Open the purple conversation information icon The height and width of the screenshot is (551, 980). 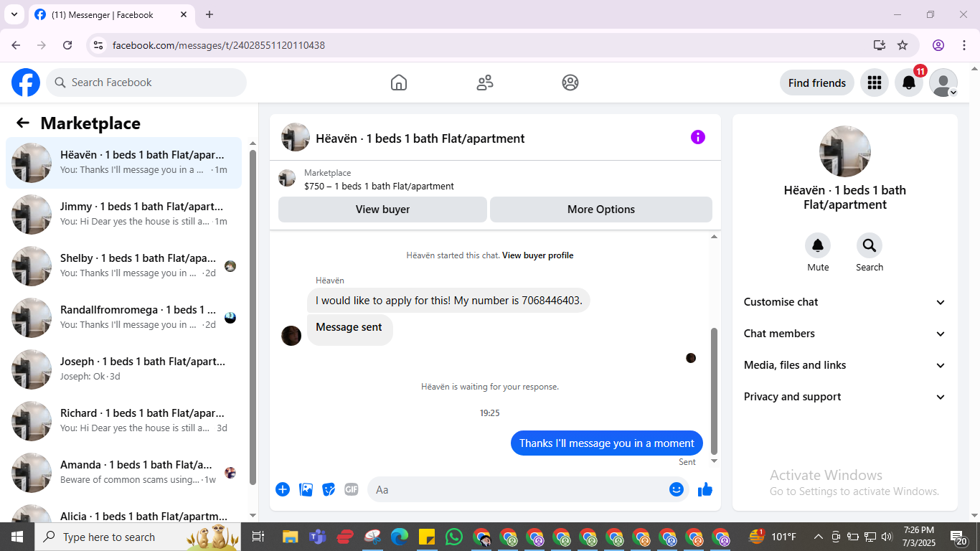(x=698, y=137)
